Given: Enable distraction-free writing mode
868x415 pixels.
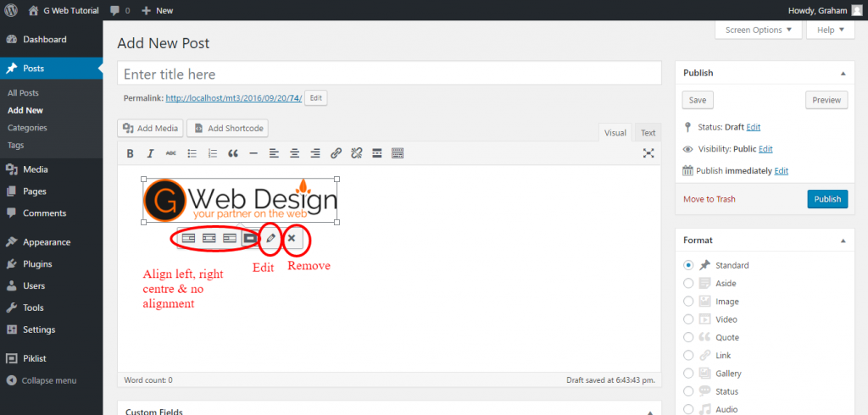Looking at the screenshot, I should coord(648,153).
